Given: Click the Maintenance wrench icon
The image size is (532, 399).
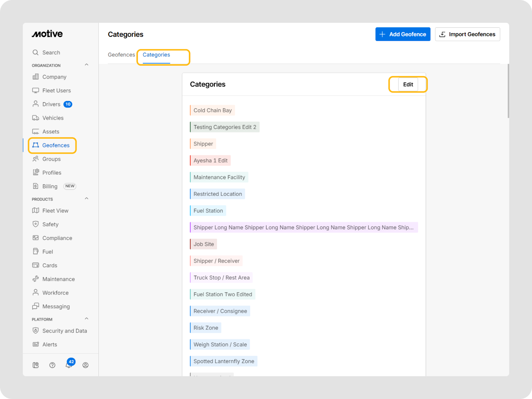Looking at the screenshot, I should click(x=36, y=279).
